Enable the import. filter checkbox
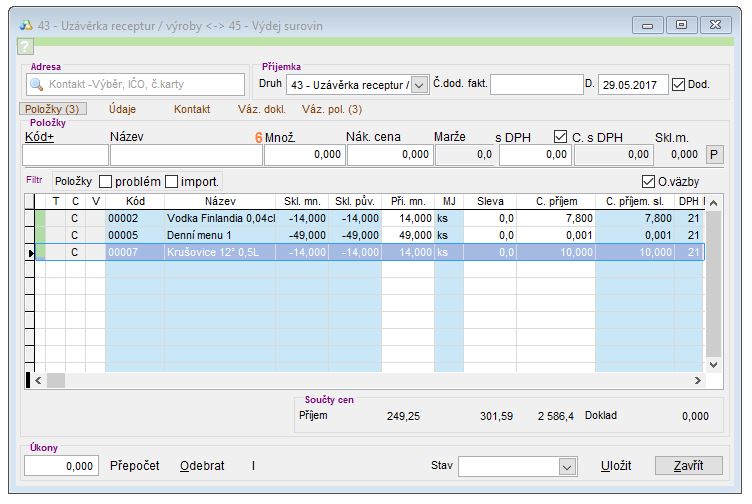 click(172, 181)
